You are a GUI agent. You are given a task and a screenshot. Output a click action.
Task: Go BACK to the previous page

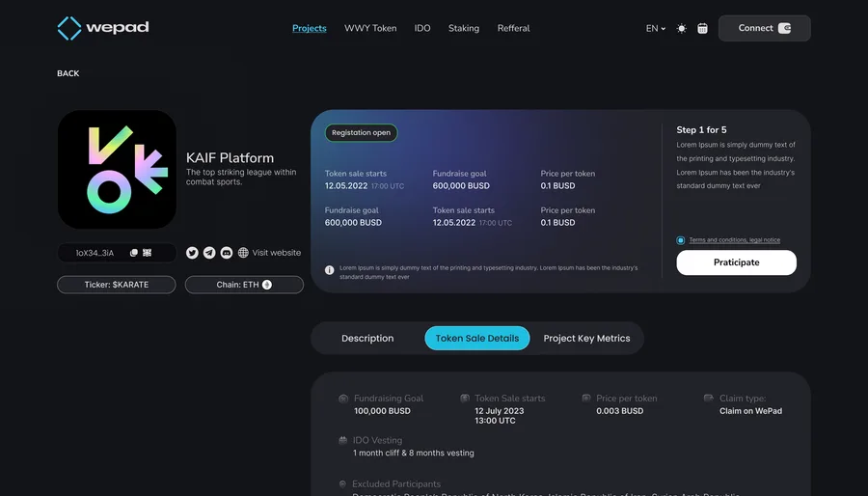pos(68,73)
